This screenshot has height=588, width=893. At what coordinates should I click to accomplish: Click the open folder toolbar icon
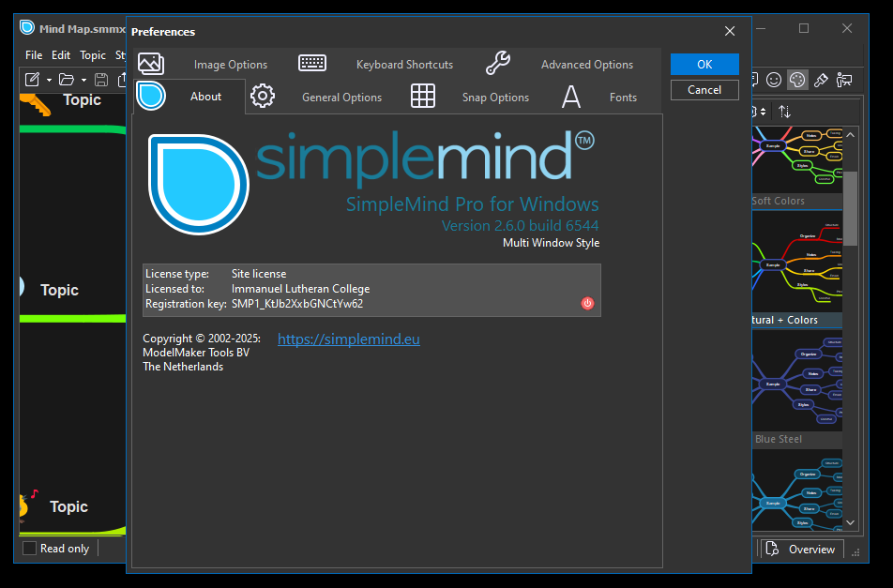pyautogui.click(x=67, y=80)
